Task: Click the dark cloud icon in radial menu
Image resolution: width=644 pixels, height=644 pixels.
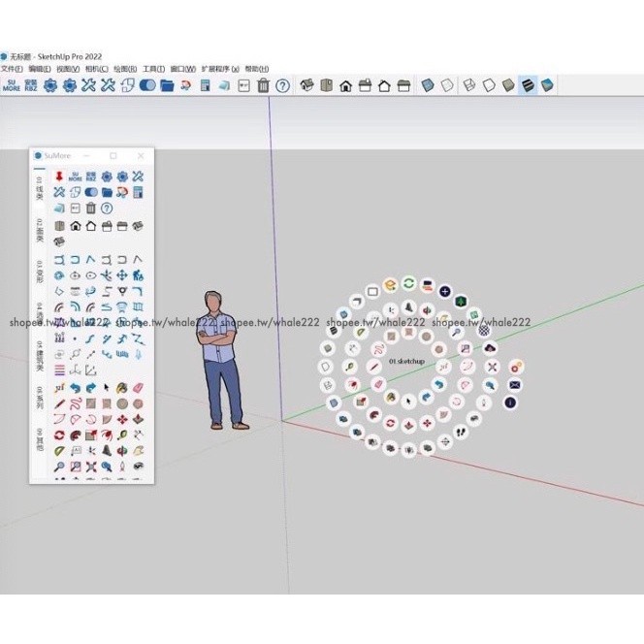Action: (490, 348)
